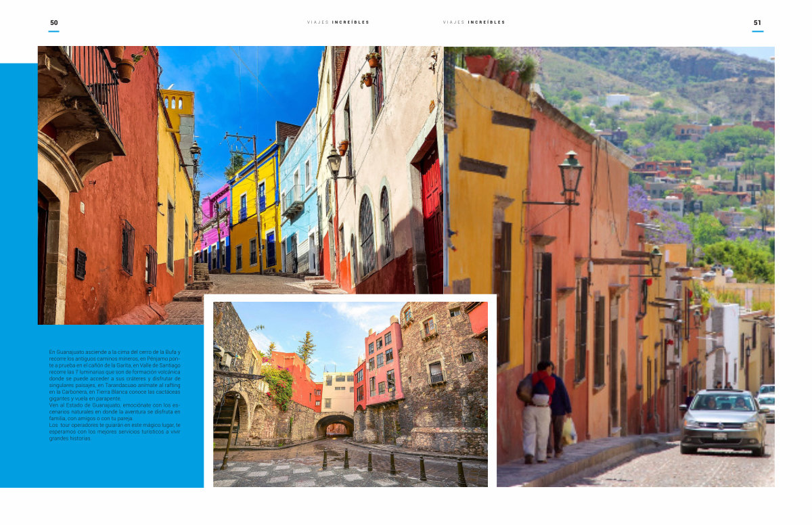Screen dimensions: 812x525
Task: Click the silver car on cobblestone street
Action: [723, 421]
